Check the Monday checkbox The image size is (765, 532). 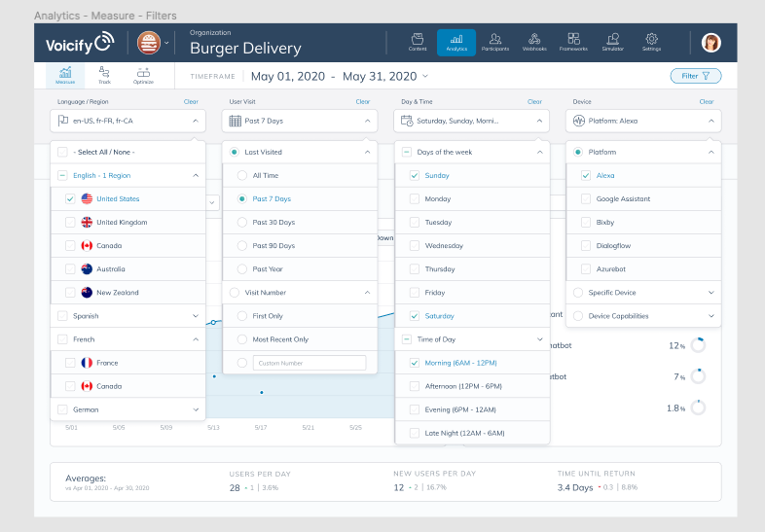(415, 198)
